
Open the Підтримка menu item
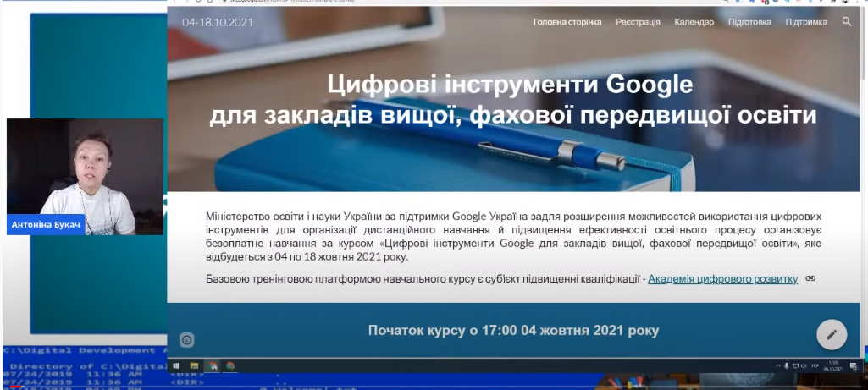[x=806, y=22]
